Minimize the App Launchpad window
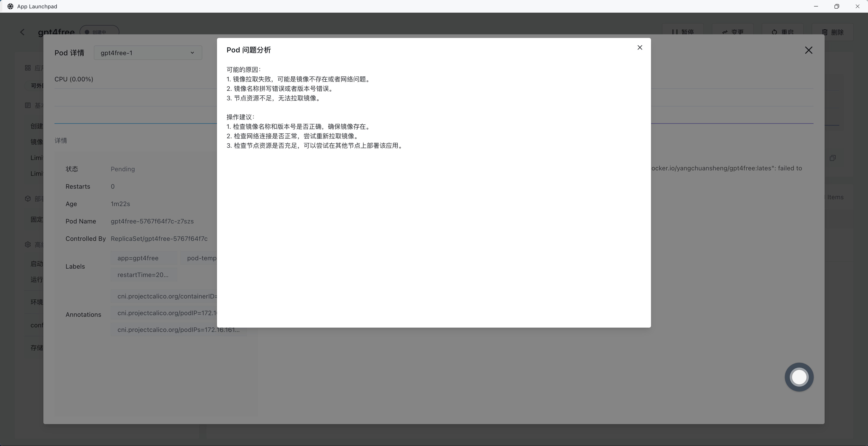Screen dimensions: 868x446 [x=816, y=6]
